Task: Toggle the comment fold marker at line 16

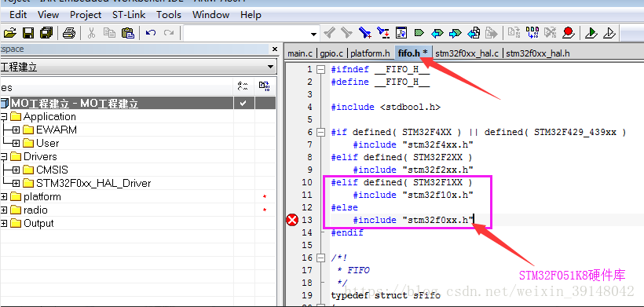Action: [x=320, y=258]
